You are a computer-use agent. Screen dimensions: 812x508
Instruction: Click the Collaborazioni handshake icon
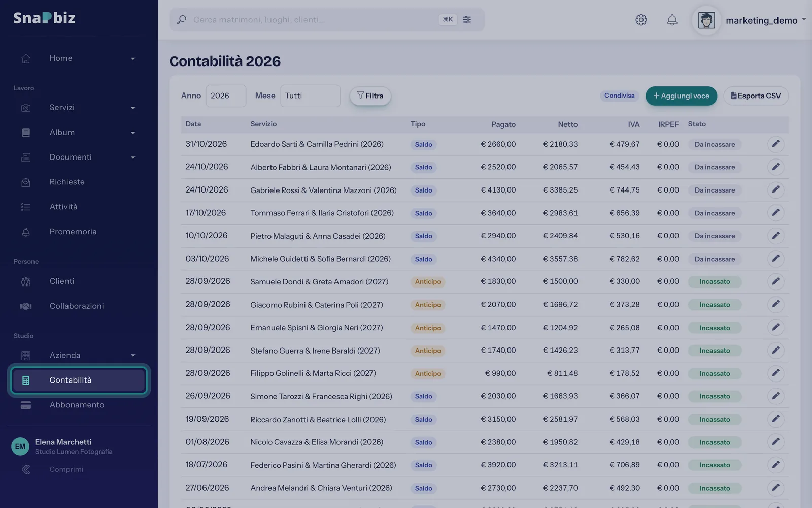tap(26, 306)
